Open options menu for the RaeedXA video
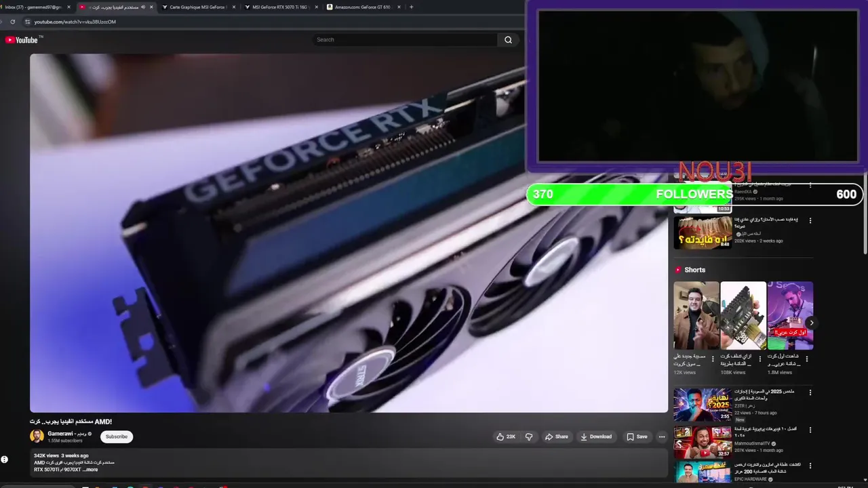Image resolution: width=868 pixels, height=488 pixels. 810,185
